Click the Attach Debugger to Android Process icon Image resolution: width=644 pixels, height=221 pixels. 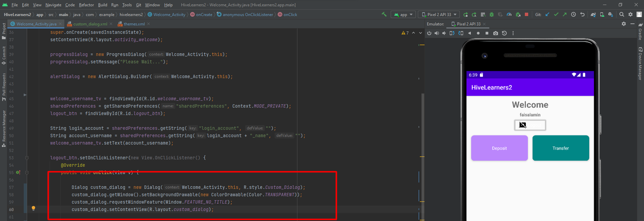click(518, 15)
